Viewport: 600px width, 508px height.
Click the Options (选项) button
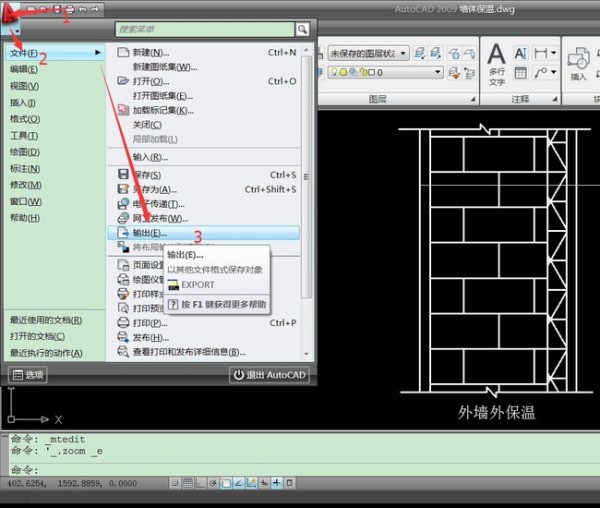[28, 375]
